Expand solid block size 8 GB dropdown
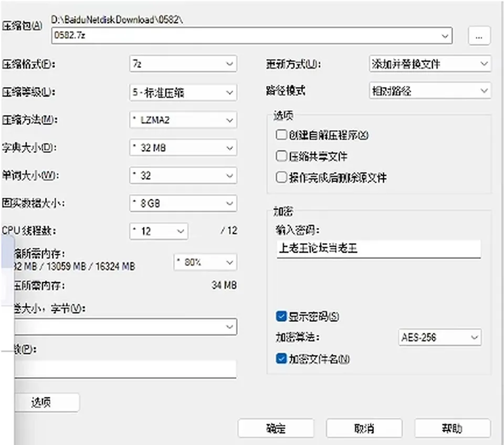The width and height of the screenshot is (504, 445). (183, 203)
